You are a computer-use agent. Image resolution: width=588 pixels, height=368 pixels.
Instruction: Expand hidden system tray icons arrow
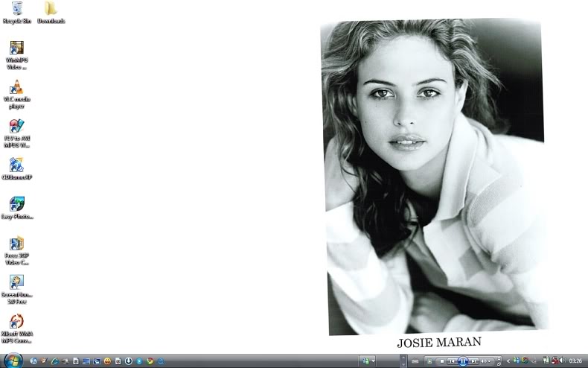click(508, 361)
